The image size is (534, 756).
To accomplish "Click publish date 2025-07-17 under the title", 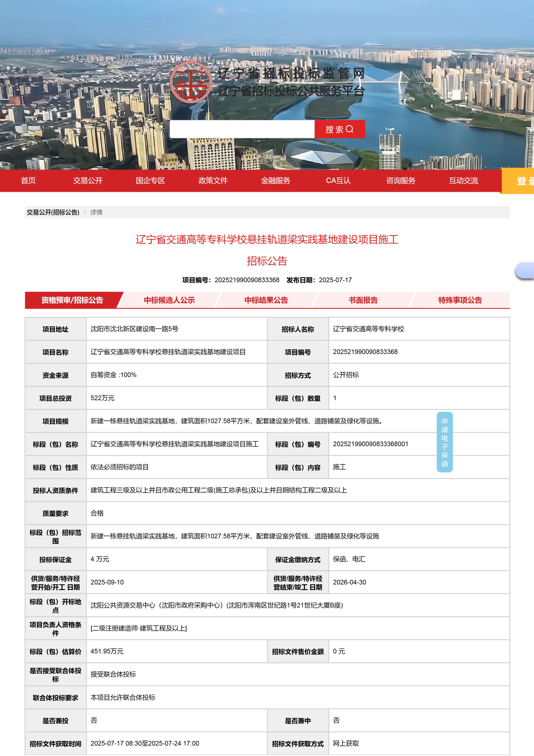I will coord(335,280).
